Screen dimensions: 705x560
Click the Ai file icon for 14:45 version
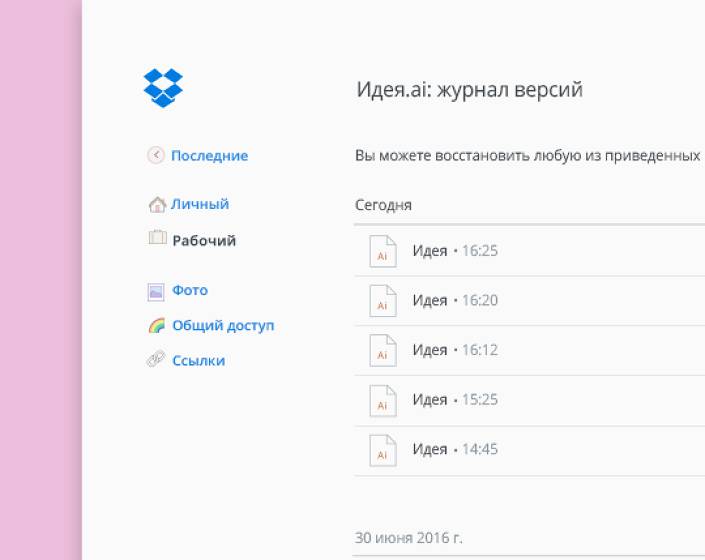(383, 450)
